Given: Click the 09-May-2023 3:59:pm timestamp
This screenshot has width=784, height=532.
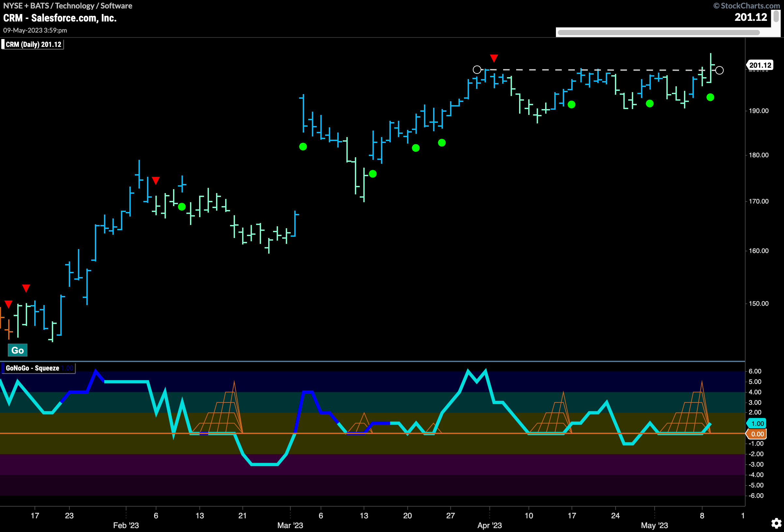Looking at the screenshot, I should [x=35, y=30].
